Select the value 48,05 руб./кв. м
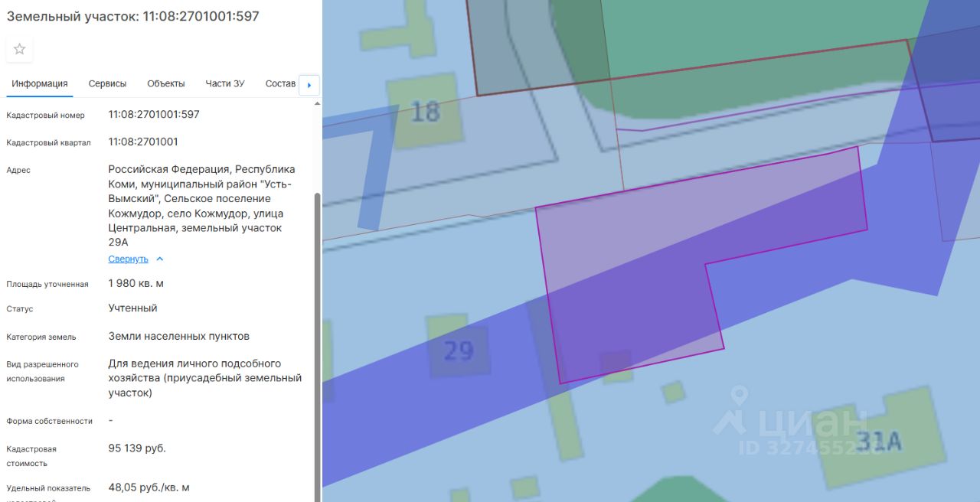 click(149, 487)
